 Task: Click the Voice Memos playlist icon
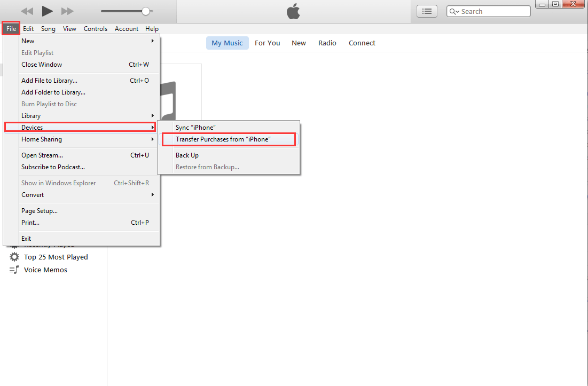coord(14,270)
